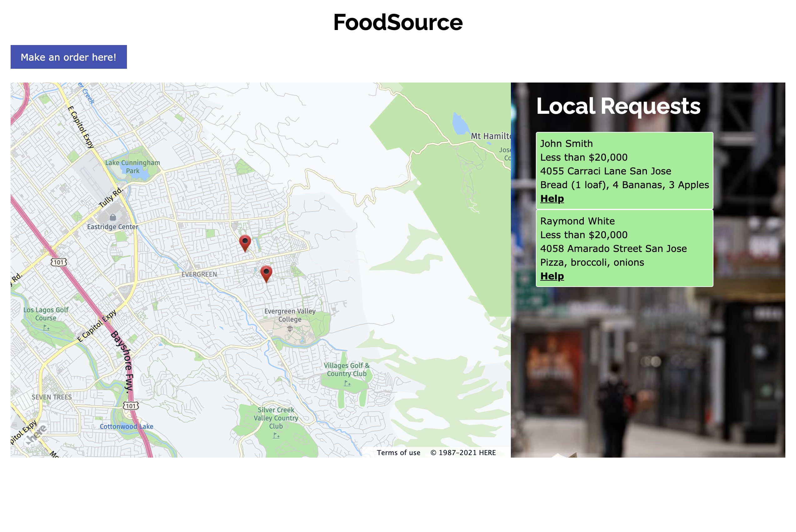Click Villages Golf & Country Club flag icon

(x=347, y=383)
